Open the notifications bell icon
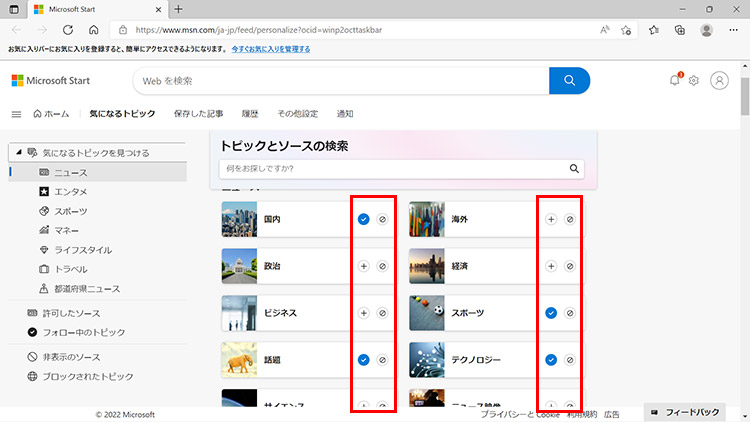750x422 pixels. [x=674, y=81]
